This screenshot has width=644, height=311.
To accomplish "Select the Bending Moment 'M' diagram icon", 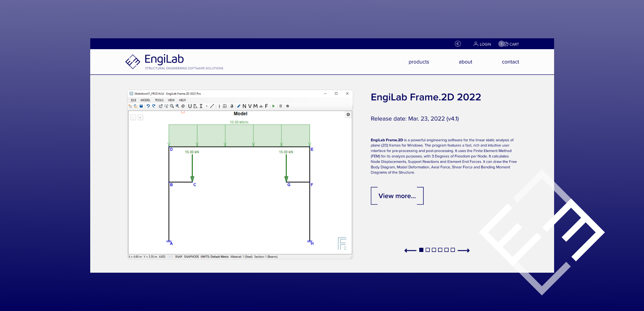I will pyautogui.click(x=255, y=106).
